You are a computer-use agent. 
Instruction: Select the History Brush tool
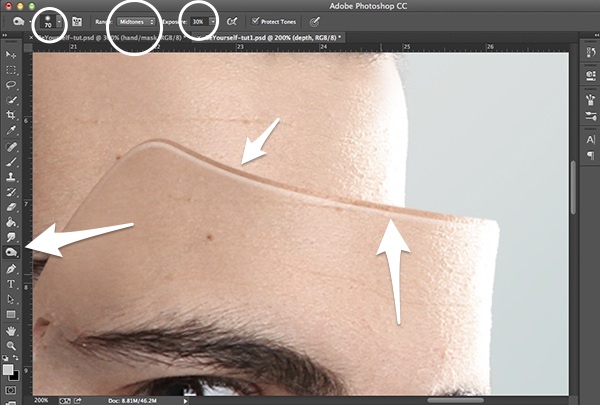(11, 192)
